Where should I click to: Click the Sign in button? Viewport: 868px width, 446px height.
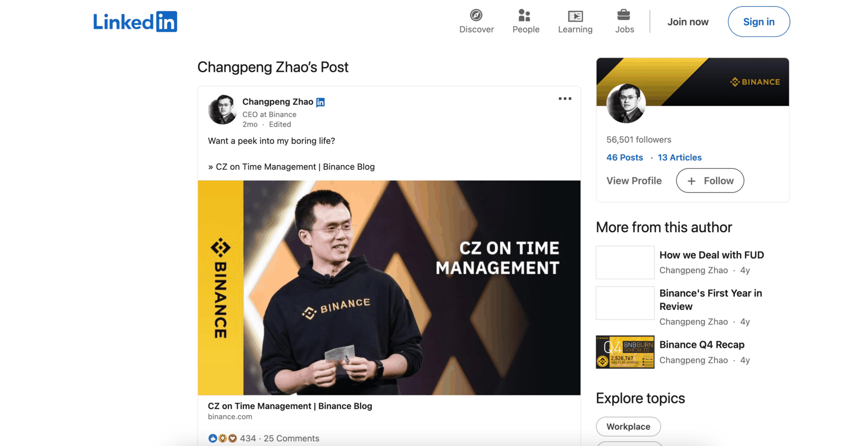coord(758,22)
